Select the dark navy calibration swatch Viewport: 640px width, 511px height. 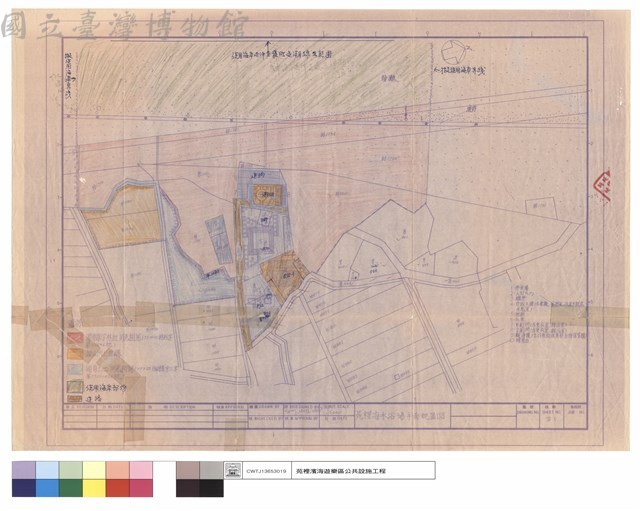(x=24, y=488)
